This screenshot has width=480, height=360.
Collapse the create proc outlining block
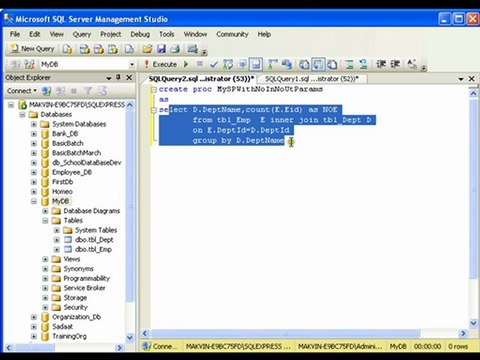(x=154, y=89)
